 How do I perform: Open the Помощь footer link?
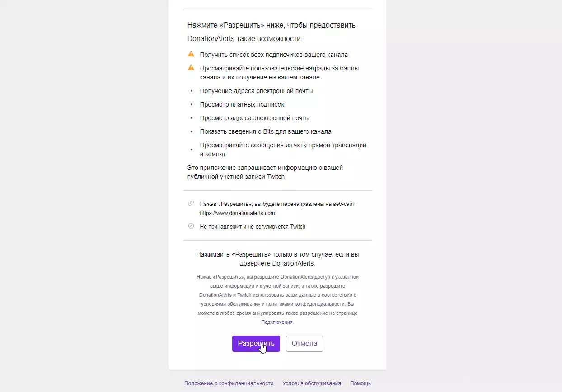pos(361,383)
